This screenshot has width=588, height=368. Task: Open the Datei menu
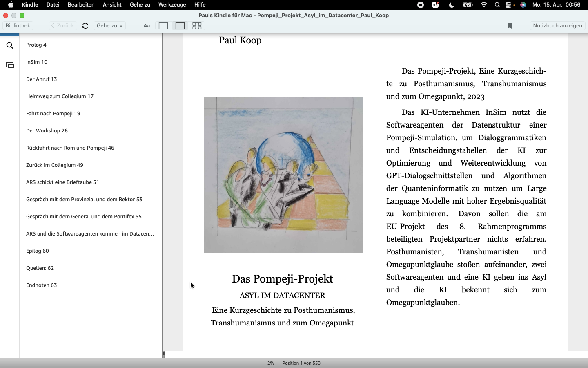click(x=53, y=5)
